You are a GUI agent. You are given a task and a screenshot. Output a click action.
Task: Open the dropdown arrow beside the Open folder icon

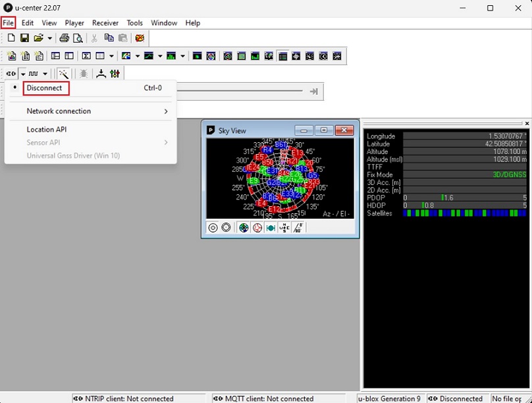(49, 38)
